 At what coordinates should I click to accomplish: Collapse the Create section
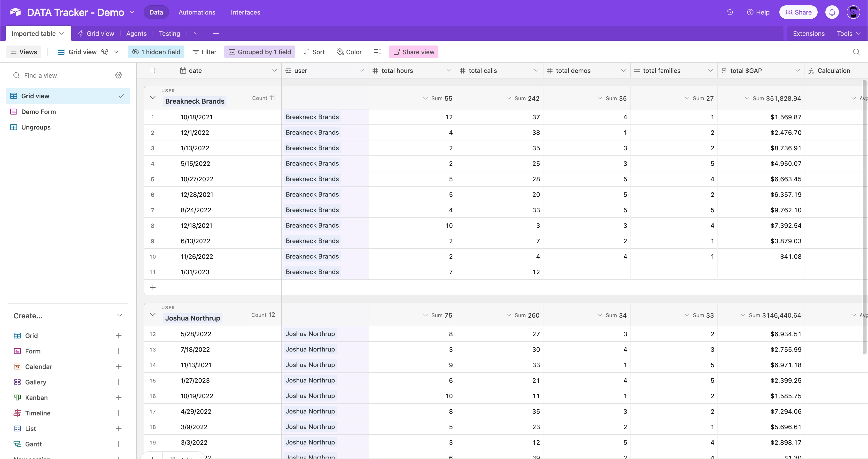(x=119, y=315)
